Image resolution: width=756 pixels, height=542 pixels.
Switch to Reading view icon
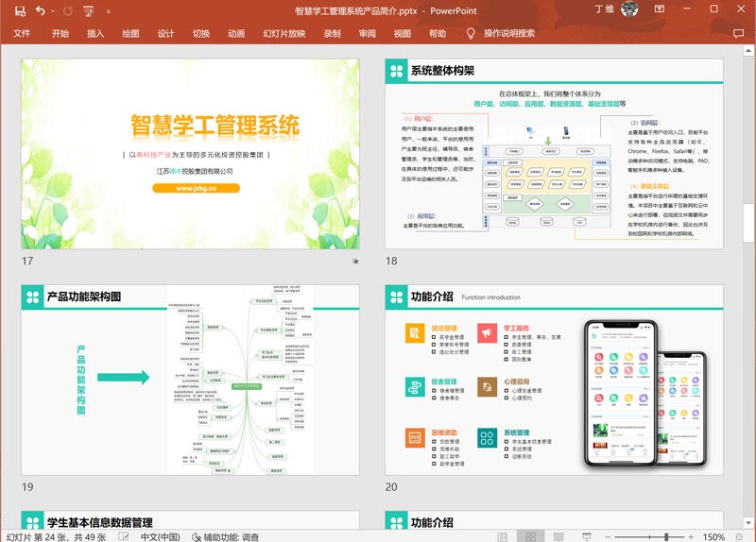[558, 536]
